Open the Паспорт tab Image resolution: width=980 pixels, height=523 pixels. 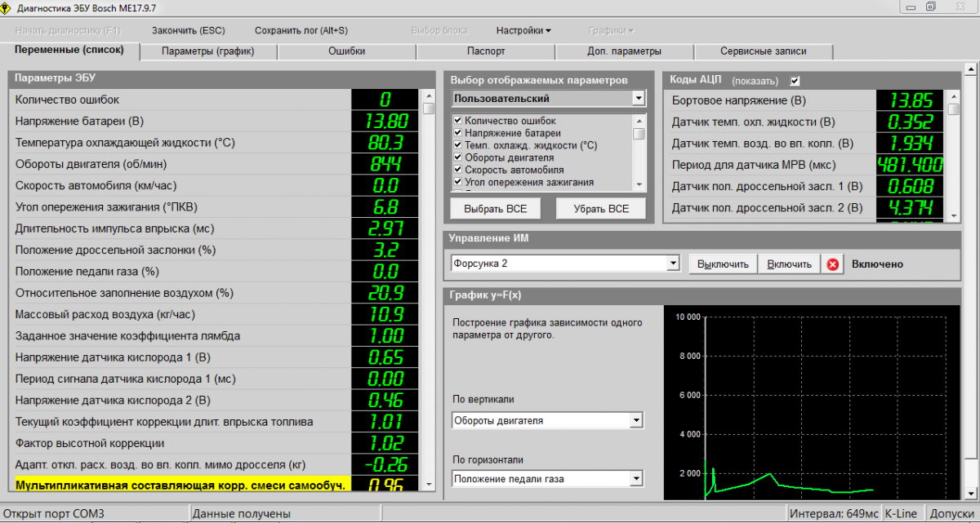pyautogui.click(x=486, y=51)
